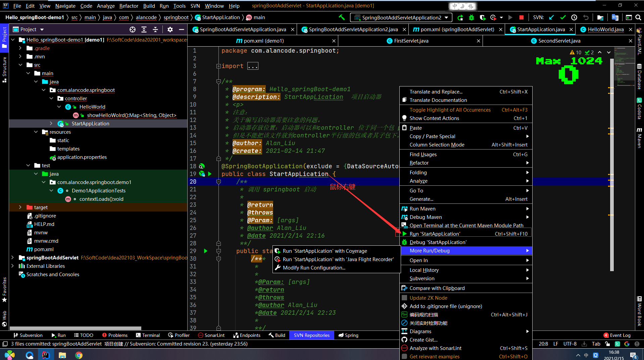
Task: Click the SVN commit checkmark icon
Action: pos(563,17)
